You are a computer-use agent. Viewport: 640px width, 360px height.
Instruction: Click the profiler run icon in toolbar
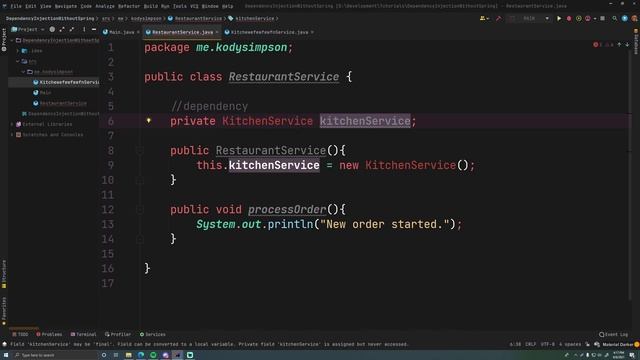tap(588, 18)
